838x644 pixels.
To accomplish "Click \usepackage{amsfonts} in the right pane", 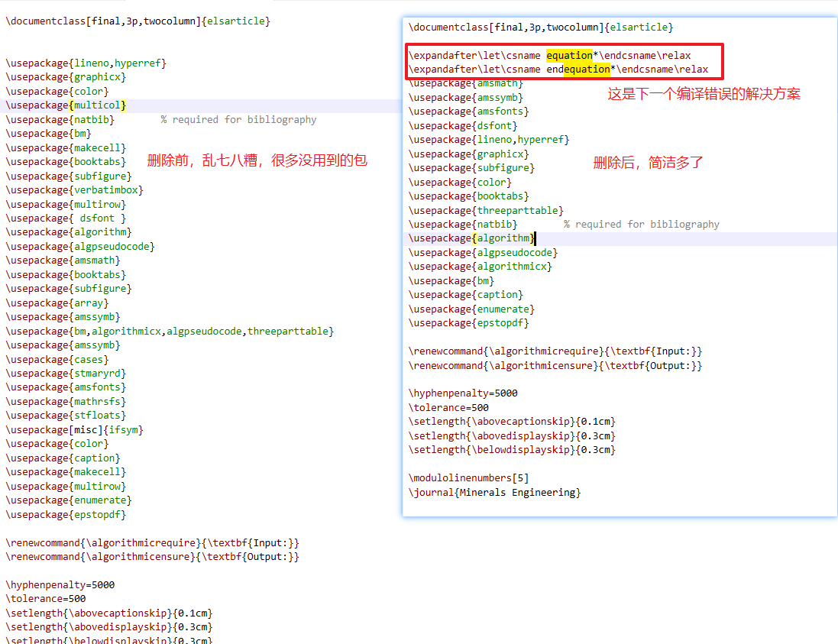I will click(x=469, y=112).
